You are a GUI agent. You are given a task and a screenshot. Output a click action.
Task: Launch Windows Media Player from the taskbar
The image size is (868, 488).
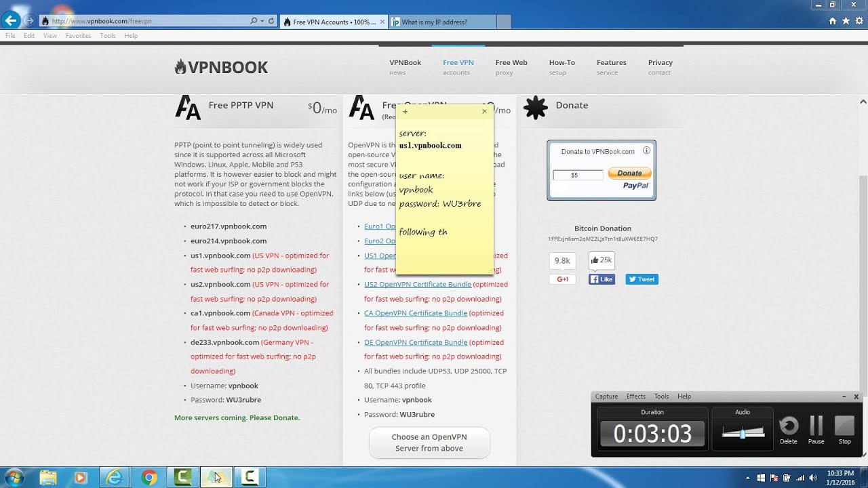pos(81,477)
